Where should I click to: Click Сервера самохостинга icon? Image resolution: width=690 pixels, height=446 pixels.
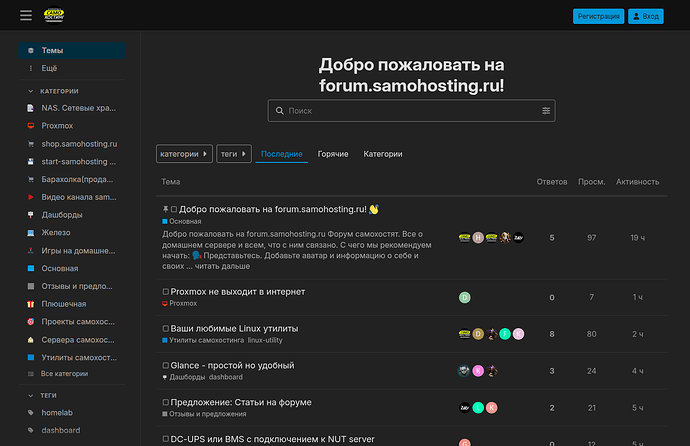click(30, 340)
